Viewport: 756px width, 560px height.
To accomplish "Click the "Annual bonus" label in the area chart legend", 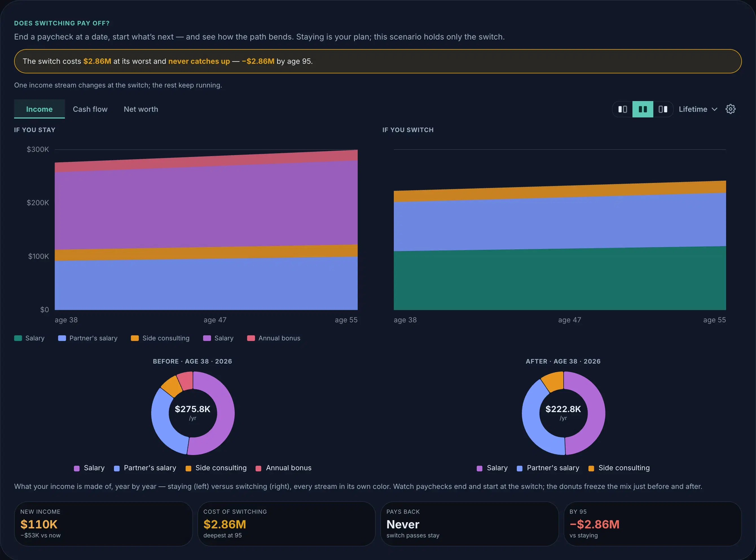I will [280, 338].
